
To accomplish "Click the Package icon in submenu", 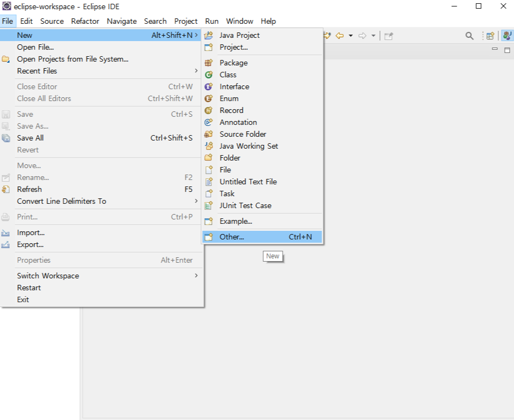I will (x=209, y=63).
